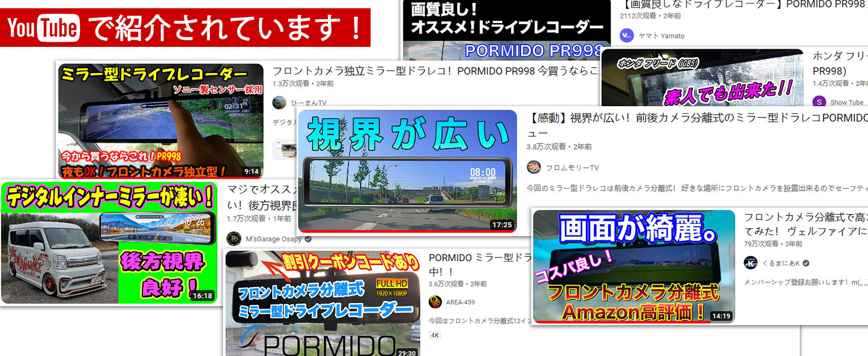Click the 16:18 duration badge
The width and height of the screenshot is (868, 356).
pos(202,295)
